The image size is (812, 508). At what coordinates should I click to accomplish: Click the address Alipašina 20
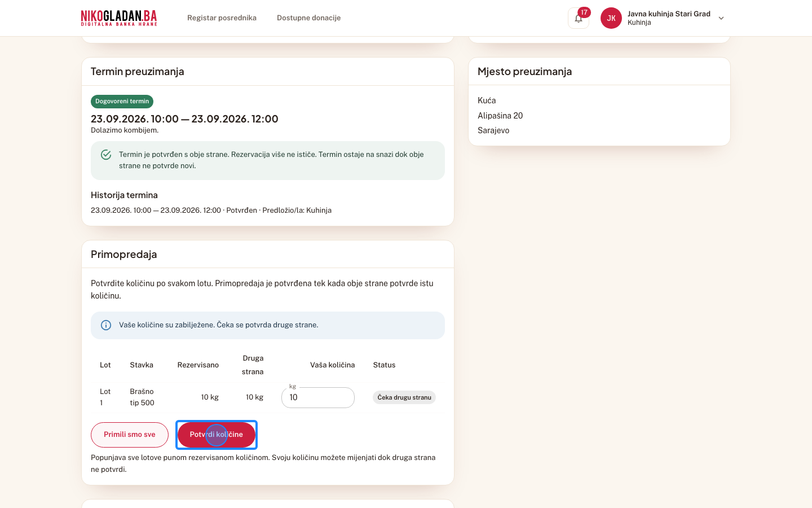(x=500, y=116)
